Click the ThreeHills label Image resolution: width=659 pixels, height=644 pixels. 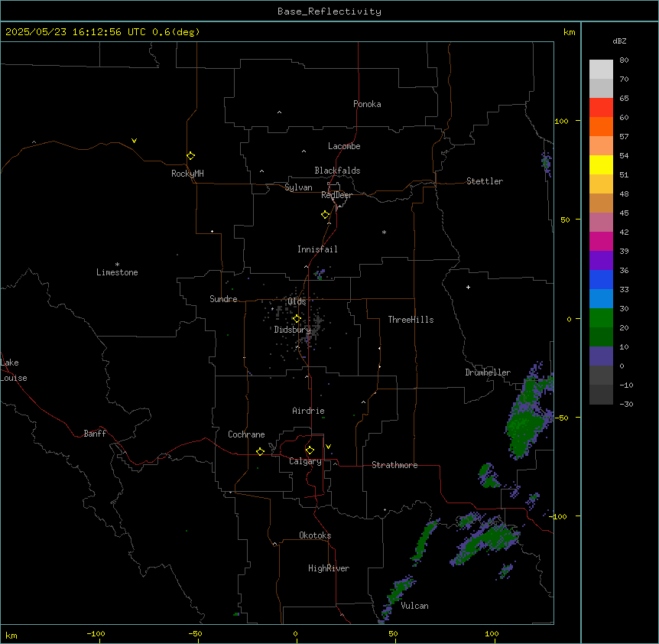(411, 320)
